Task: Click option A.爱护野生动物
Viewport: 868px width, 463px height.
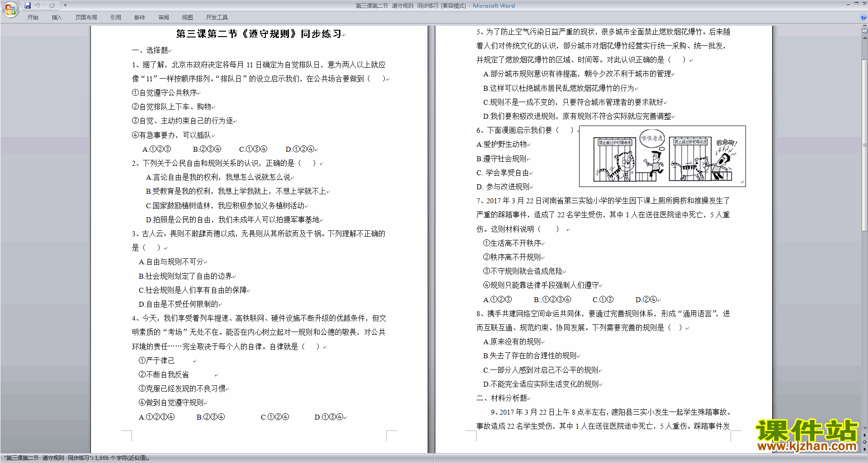Action: click(x=502, y=144)
